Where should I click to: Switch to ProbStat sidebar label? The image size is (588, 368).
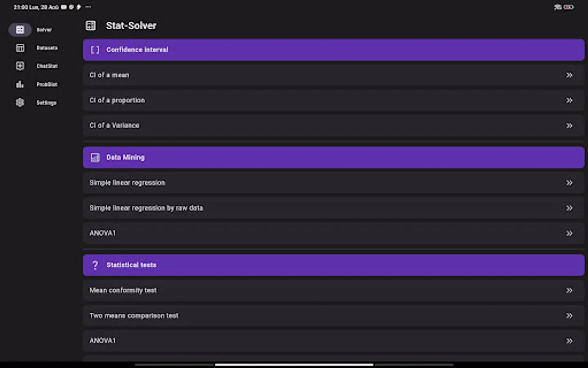[47, 84]
